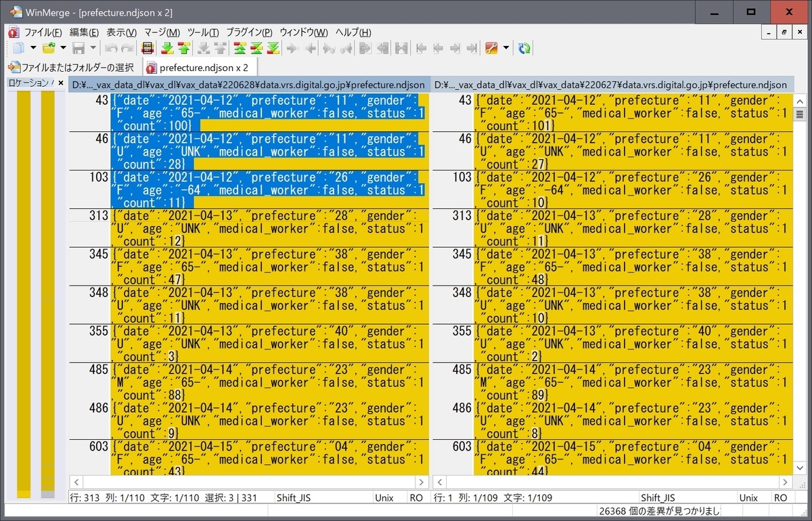Open the New document dropdown arrow

tap(33, 48)
